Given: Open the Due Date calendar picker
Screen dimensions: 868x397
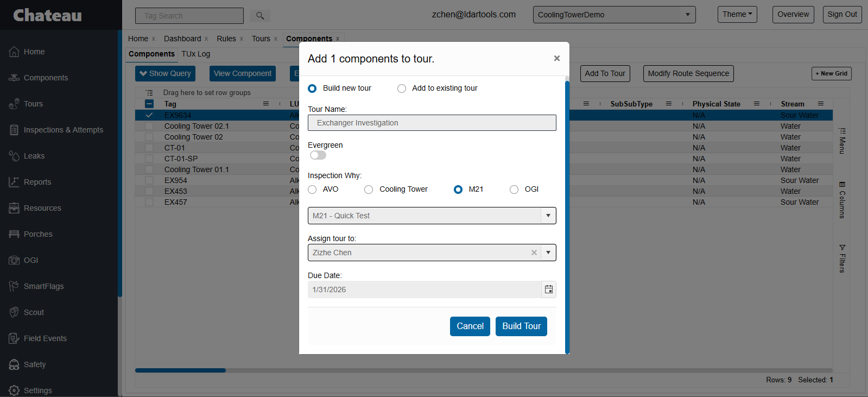Looking at the screenshot, I should pos(549,289).
